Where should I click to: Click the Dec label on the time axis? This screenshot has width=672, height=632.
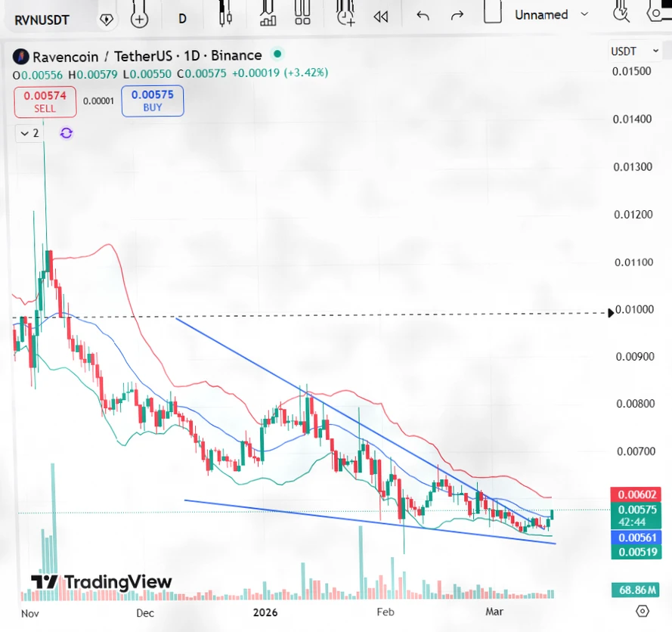(x=145, y=613)
